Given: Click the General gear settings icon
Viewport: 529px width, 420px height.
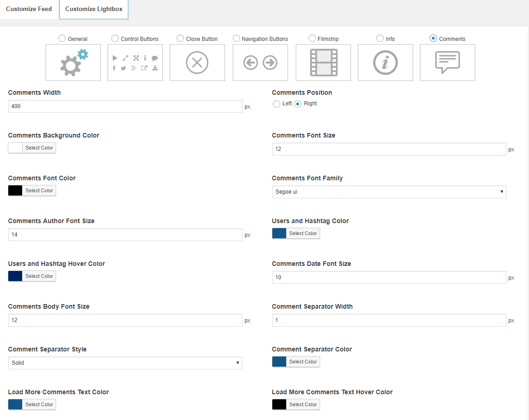Looking at the screenshot, I should tap(73, 63).
